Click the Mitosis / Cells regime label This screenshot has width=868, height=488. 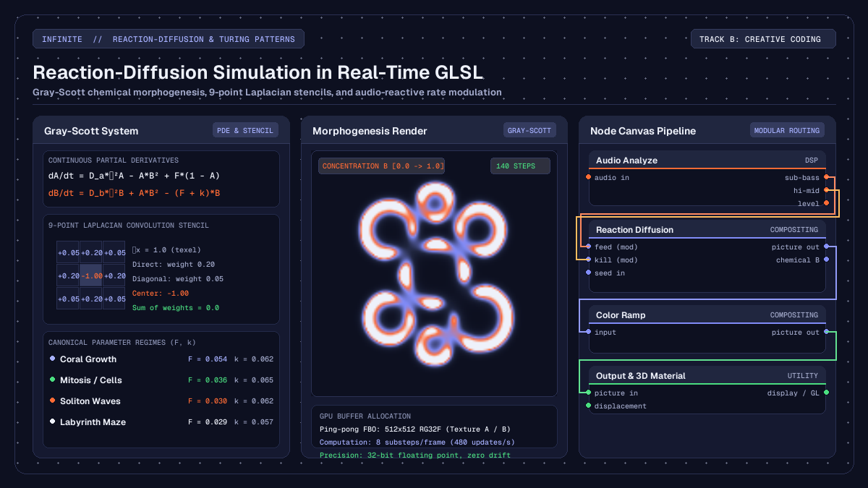pyautogui.click(x=91, y=380)
